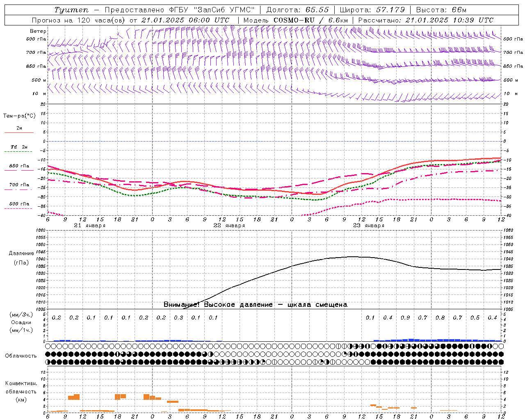Click the "(мм/3ч.)" precipitation unit label

pyautogui.click(x=21, y=315)
